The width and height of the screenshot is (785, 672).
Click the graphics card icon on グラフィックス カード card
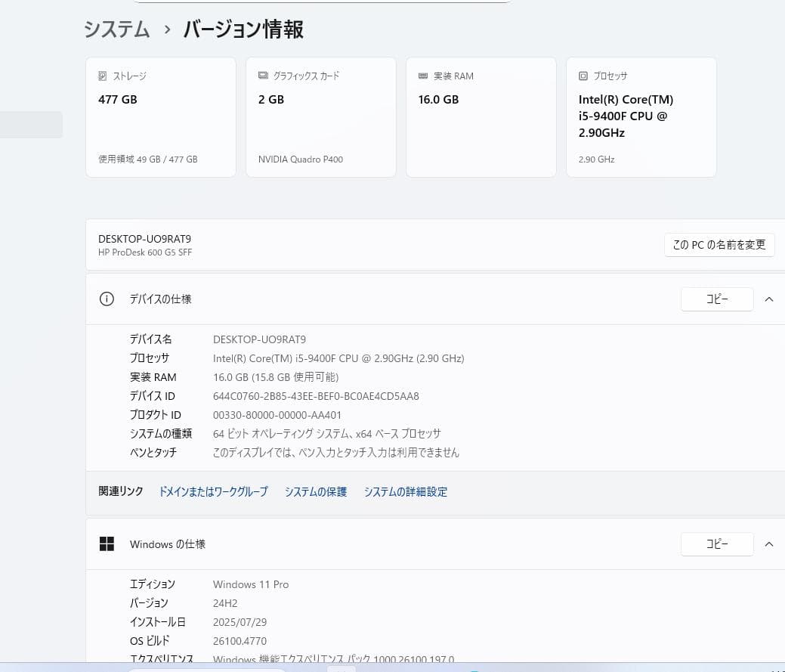[x=262, y=76]
